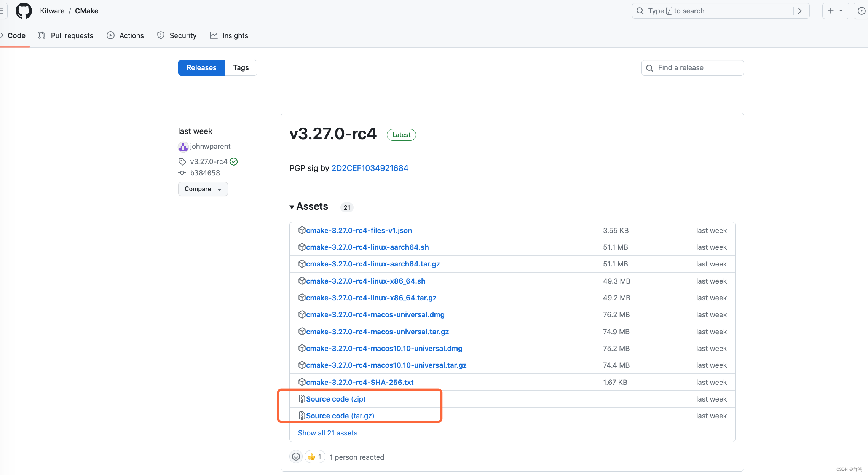868x475 pixels.
Task: Click the plus create-new icon
Action: (831, 11)
